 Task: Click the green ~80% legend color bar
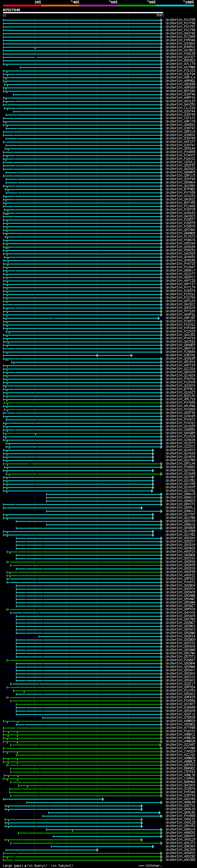pos(136,6)
